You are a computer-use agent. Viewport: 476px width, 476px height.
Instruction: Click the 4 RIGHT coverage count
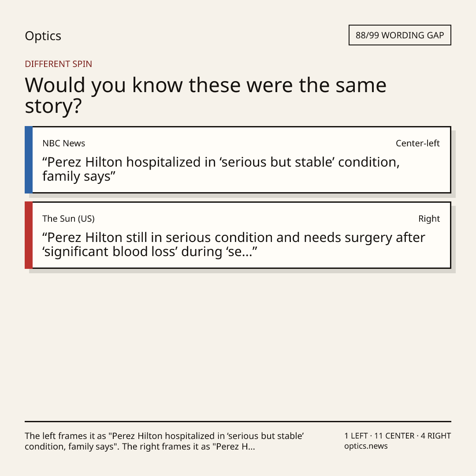pyautogui.click(x=435, y=436)
